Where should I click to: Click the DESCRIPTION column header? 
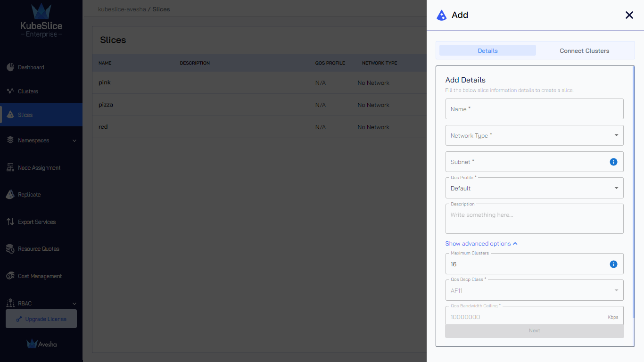click(x=195, y=63)
